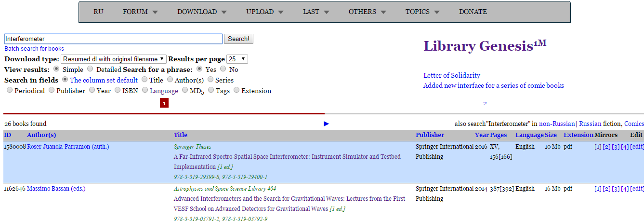Viewport: 644px width, 222px height.
Task: Select the Publisher search field radio
Action: (52, 91)
